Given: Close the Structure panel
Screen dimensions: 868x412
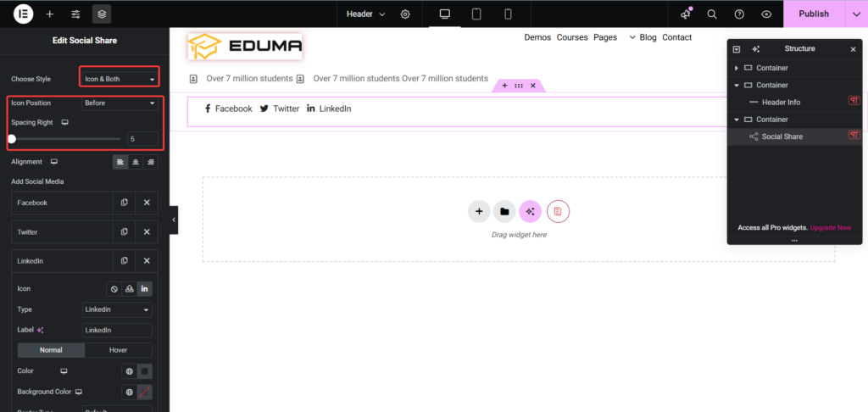Looking at the screenshot, I should (853, 49).
